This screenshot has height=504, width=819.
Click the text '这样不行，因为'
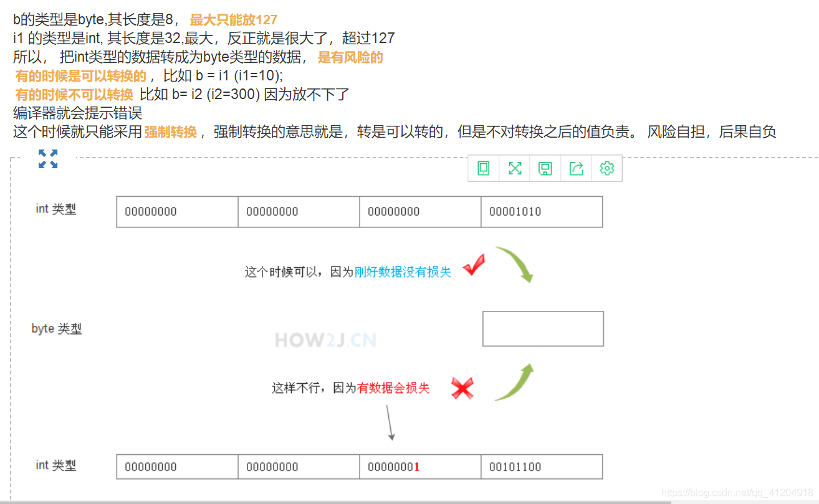[x=315, y=388]
